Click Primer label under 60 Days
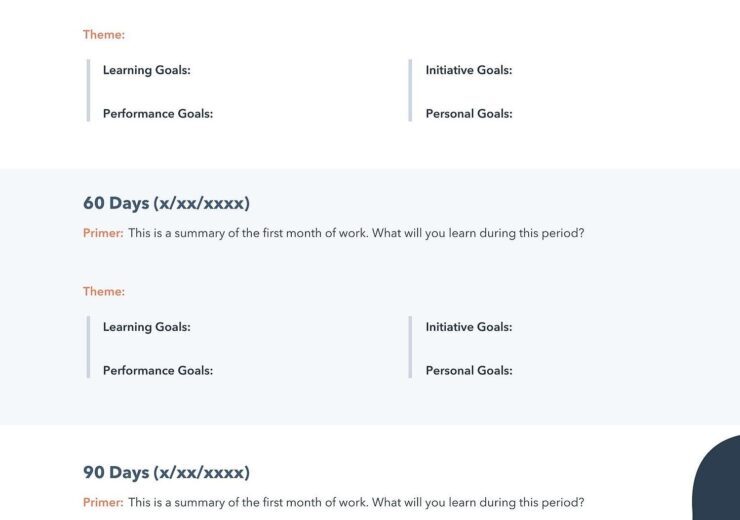This screenshot has width=740, height=520. tap(103, 233)
